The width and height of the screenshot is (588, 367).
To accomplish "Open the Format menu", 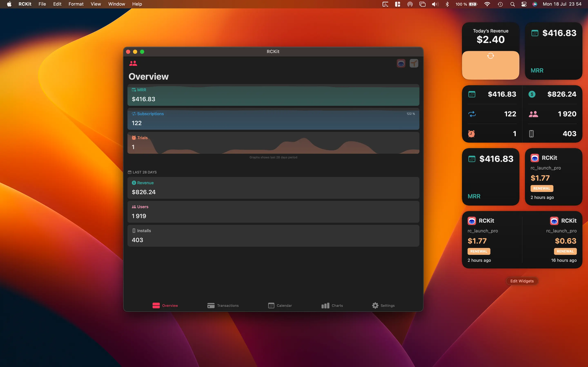I will (x=76, y=4).
